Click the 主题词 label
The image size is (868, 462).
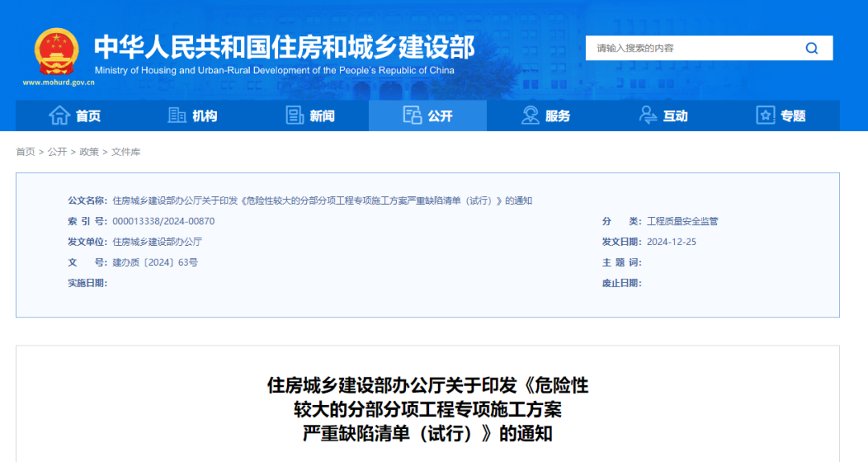(621, 262)
